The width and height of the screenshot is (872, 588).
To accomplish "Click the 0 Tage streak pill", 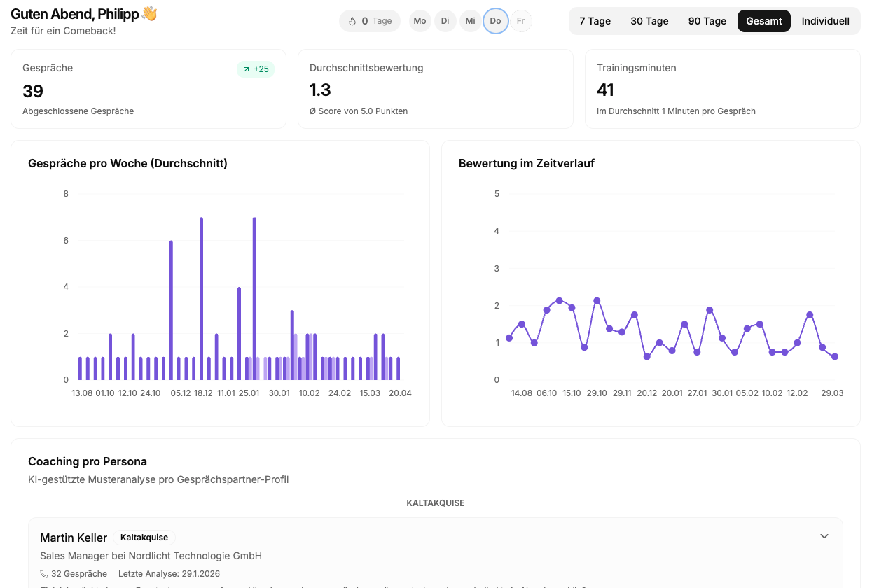I will click(x=370, y=21).
